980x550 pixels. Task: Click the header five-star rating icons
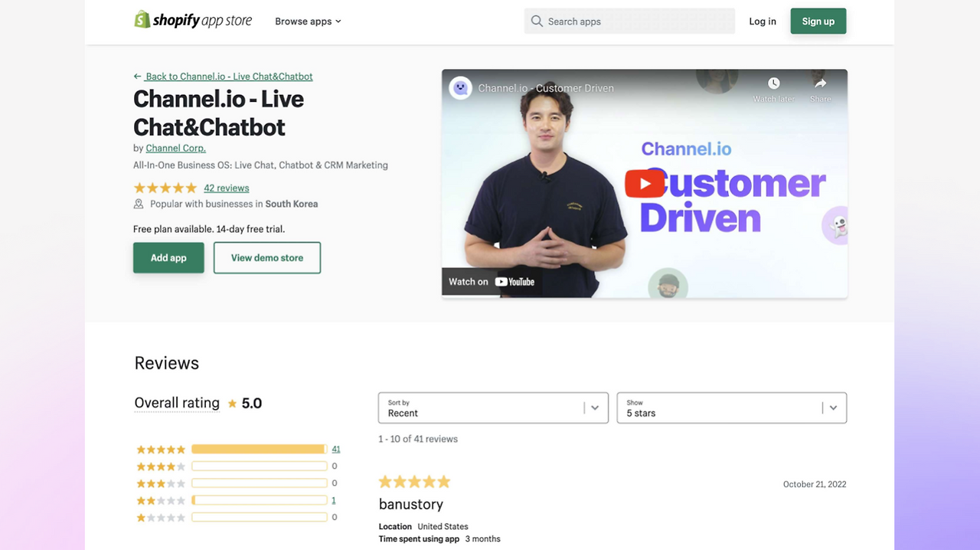click(x=165, y=188)
